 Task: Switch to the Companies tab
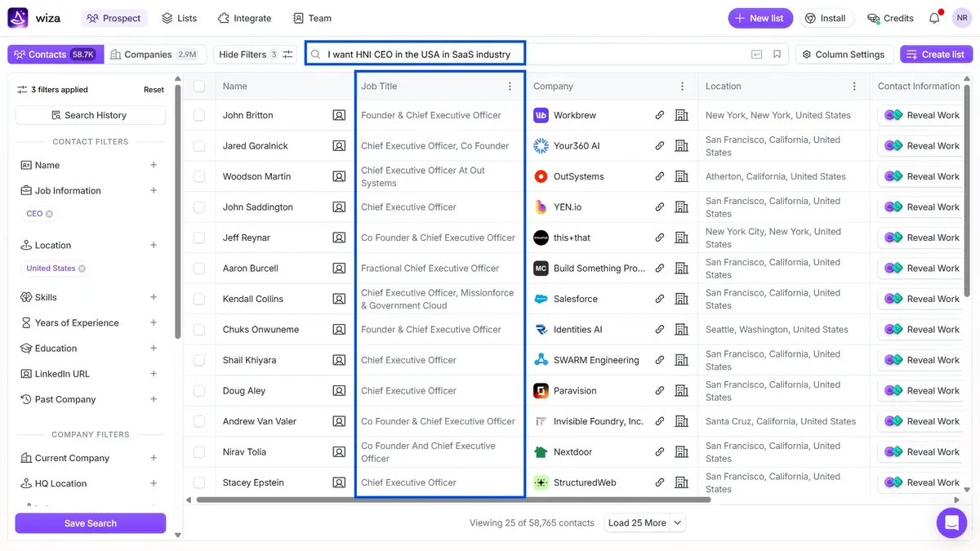point(154,55)
